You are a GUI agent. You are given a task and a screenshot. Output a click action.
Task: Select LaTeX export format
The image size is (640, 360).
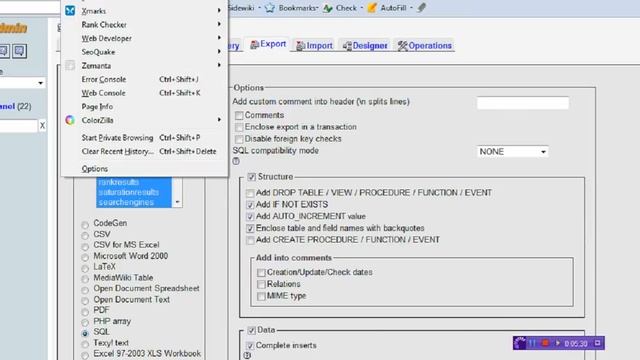85,268
